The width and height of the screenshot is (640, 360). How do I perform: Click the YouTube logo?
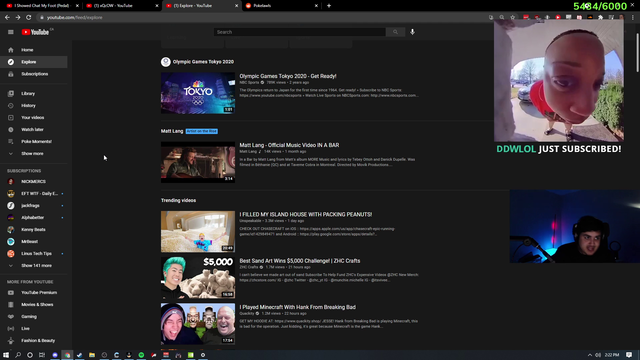click(35, 32)
